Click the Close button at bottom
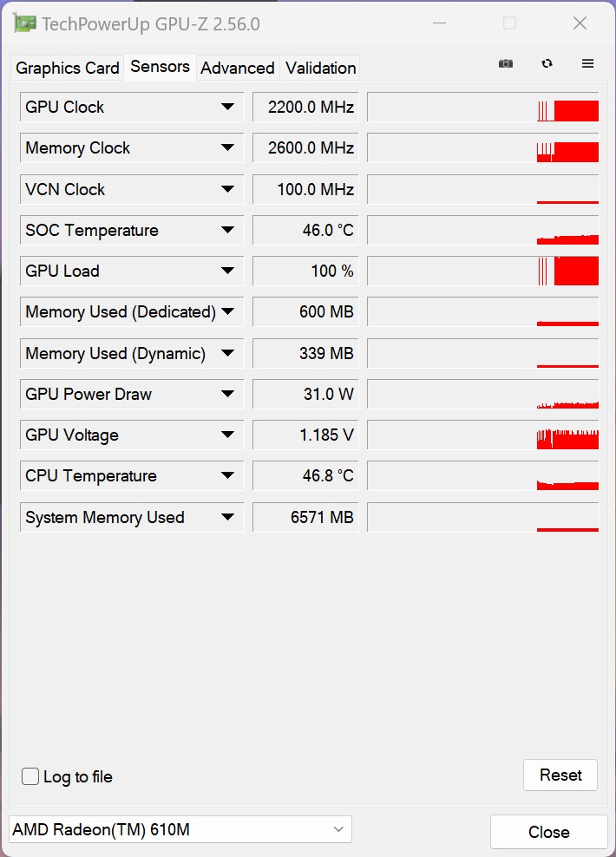The height and width of the screenshot is (857, 616). pyautogui.click(x=548, y=832)
